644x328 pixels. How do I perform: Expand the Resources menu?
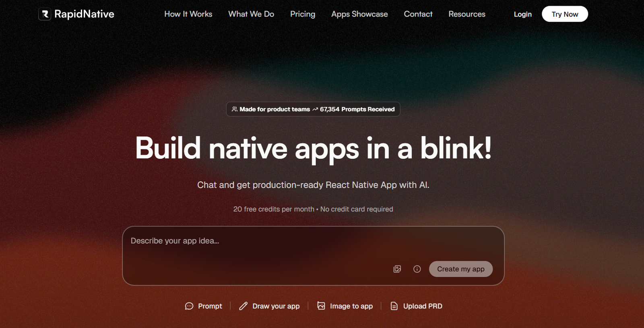(x=467, y=14)
